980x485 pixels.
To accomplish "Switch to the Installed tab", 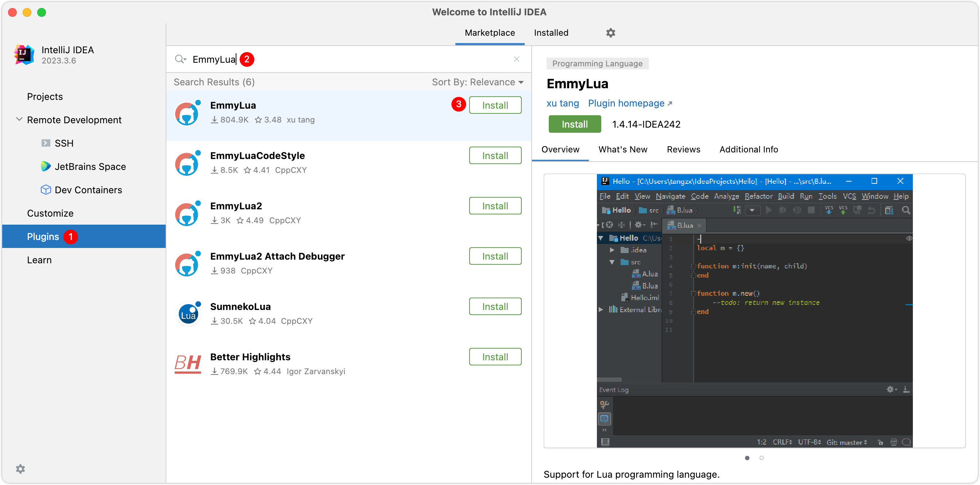I will click(x=551, y=33).
